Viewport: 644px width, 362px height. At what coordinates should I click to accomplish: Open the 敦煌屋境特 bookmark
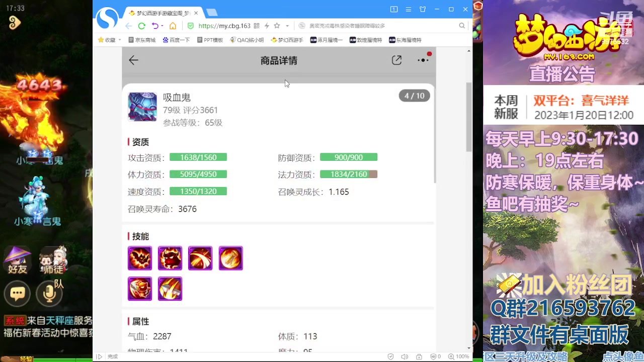pyautogui.click(x=366, y=40)
